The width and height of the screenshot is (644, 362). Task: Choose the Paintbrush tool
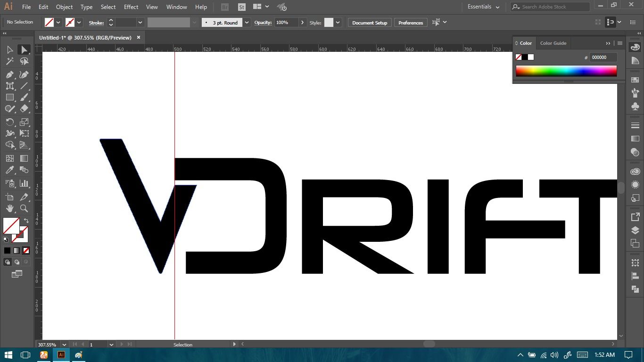[x=24, y=97]
